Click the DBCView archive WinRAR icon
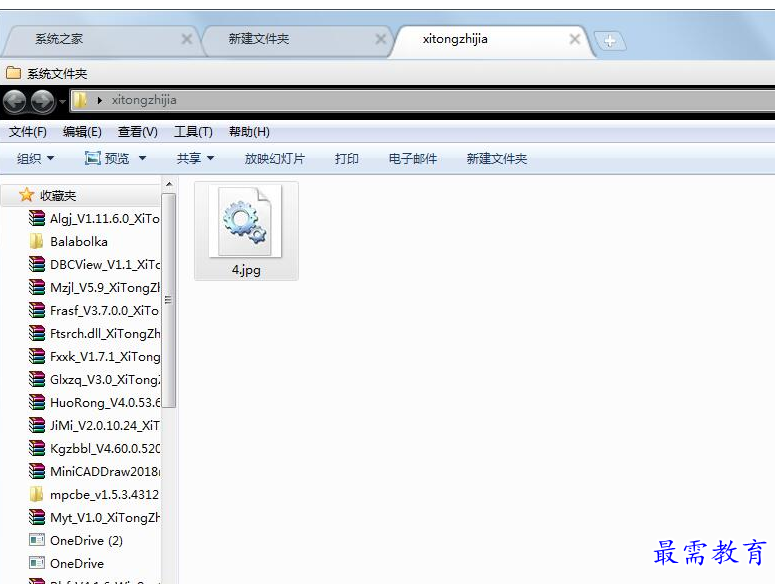The height and width of the screenshot is (584, 775). (x=37, y=264)
